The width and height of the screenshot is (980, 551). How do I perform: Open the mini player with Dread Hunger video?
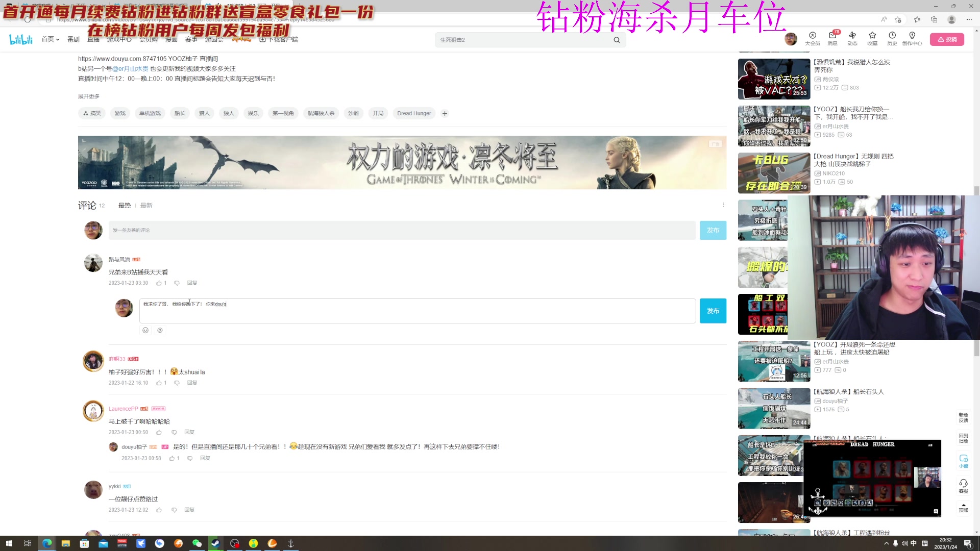coord(872,478)
